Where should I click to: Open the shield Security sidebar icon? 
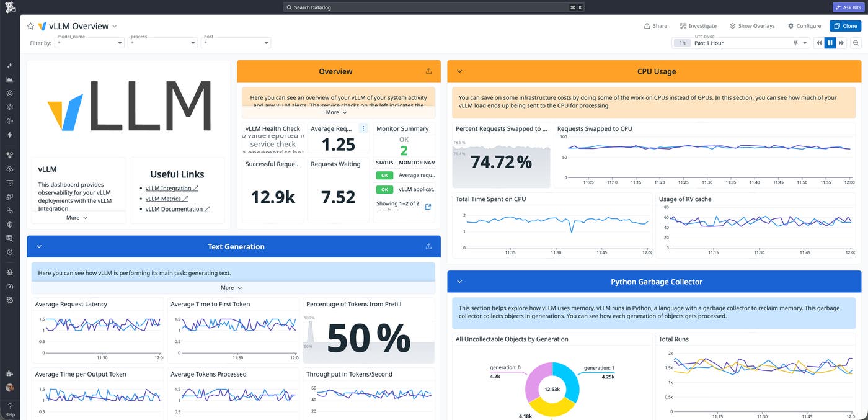[x=10, y=224]
